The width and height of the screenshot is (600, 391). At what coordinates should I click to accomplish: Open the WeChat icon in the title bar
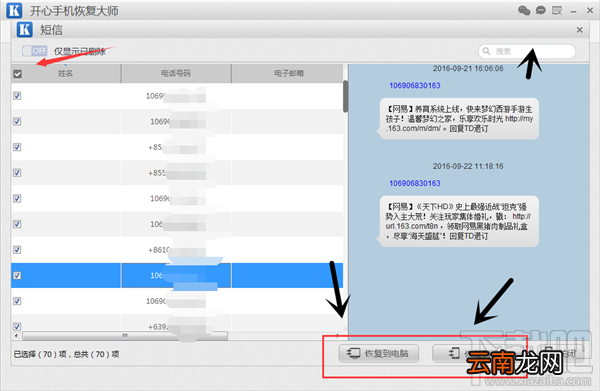[524, 10]
